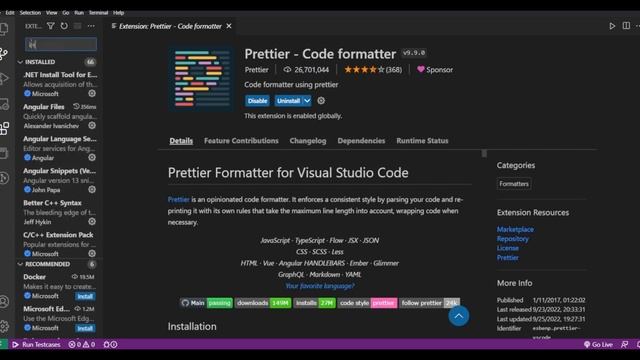
Task: Click the Prettier link in description paragraph
Action: 179,200
